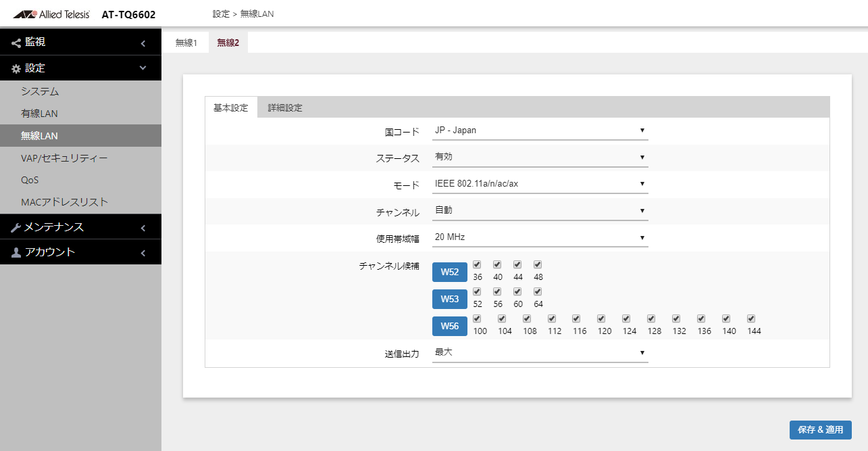The height and width of the screenshot is (451, 868).
Task: Uncheck channel 52 checkbox
Action: pyautogui.click(x=477, y=291)
